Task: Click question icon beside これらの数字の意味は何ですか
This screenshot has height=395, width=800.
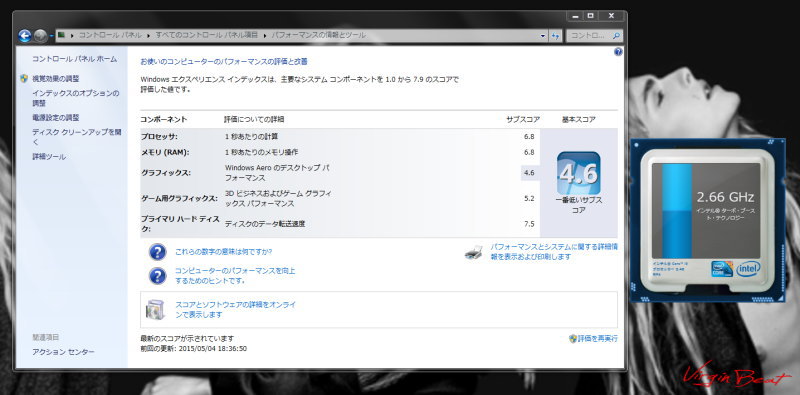Action: pos(158,252)
